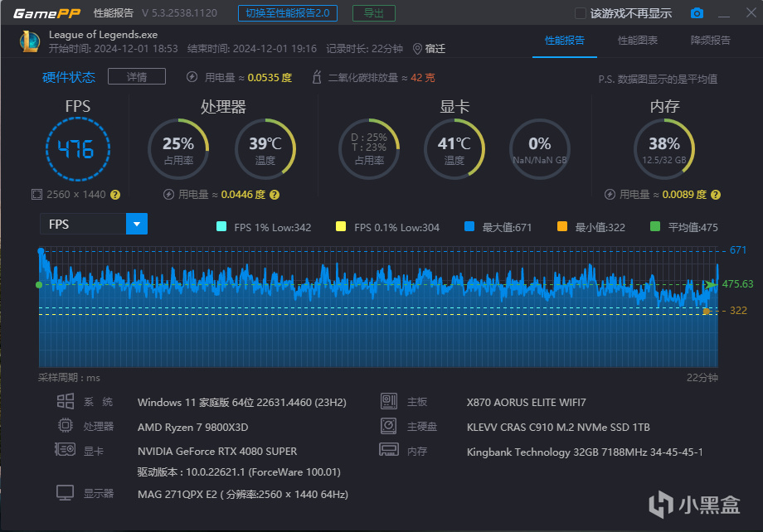Click the Windows system icon next to 系统
Image resolution: width=763 pixels, height=532 pixels.
pyautogui.click(x=66, y=401)
